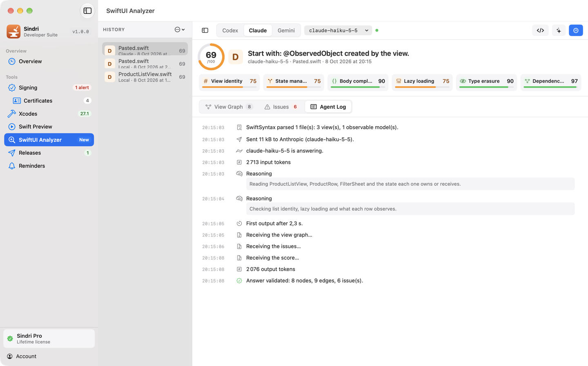Select the Agent Log tab
The width and height of the screenshot is (588, 366).
[328, 107]
